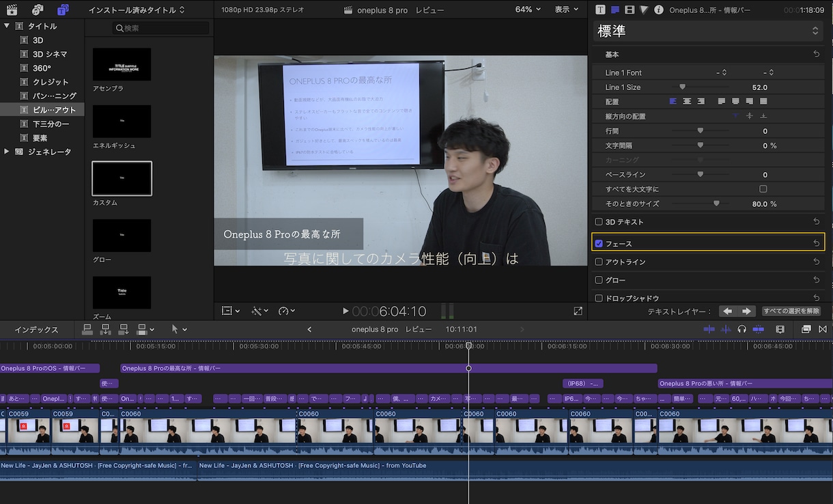The image size is (833, 504).
Task: Expand the ジェネレータ category
Action: 7,152
